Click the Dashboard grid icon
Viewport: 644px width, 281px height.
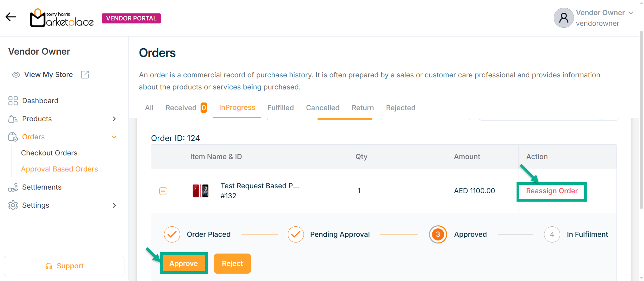[13, 101]
